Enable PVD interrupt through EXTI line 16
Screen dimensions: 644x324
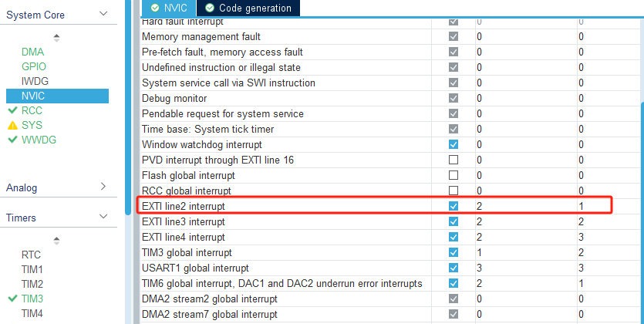tap(453, 160)
